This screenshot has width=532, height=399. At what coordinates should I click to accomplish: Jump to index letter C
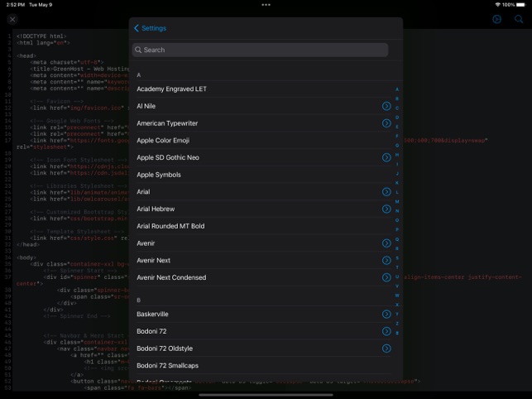(397, 108)
